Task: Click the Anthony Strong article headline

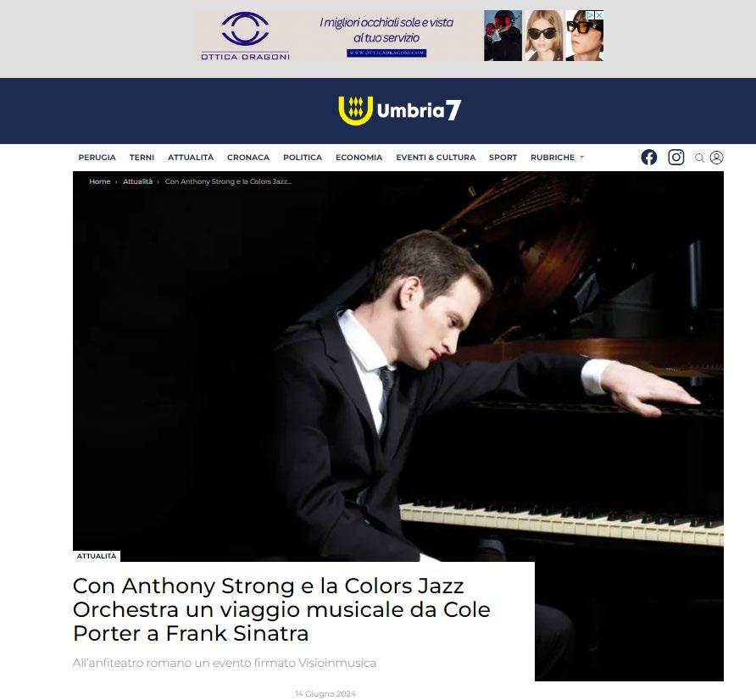Action: [281, 609]
